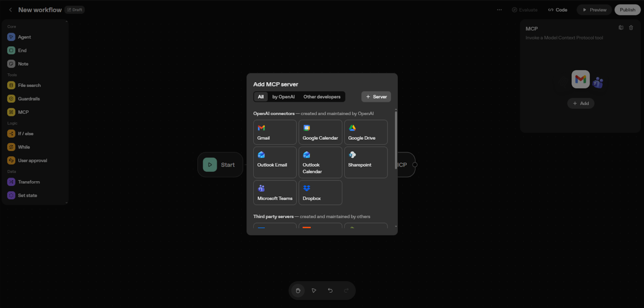Click the Invoke a Model Context Protocol tool text

564,38
